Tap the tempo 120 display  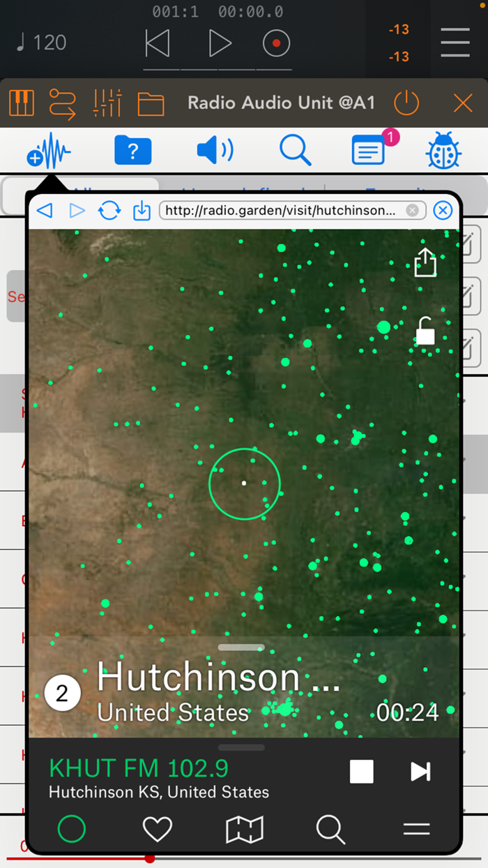point(42,43)
